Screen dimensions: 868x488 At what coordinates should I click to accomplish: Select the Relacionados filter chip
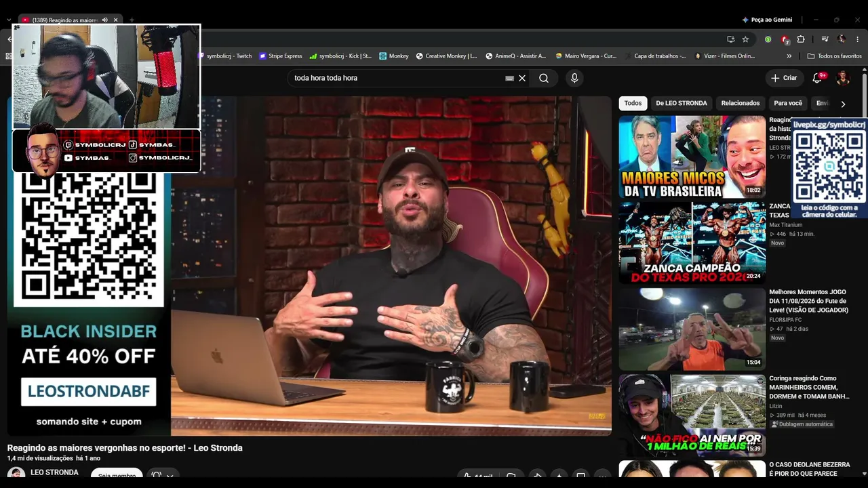tap(741, 103)
